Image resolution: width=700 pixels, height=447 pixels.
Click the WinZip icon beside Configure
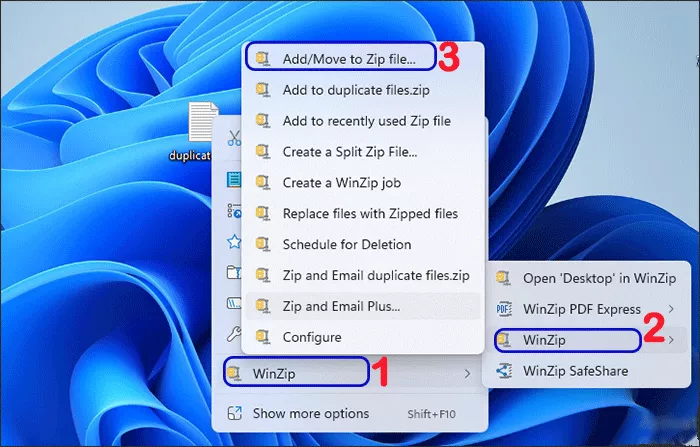[263, 336]
